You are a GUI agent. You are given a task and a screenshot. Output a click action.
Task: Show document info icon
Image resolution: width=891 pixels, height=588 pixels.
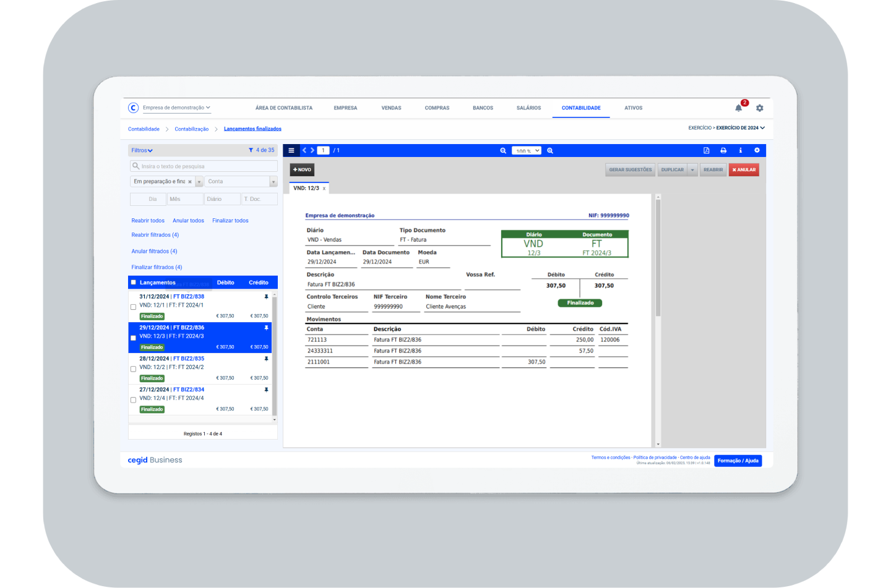tap(740, 150)
